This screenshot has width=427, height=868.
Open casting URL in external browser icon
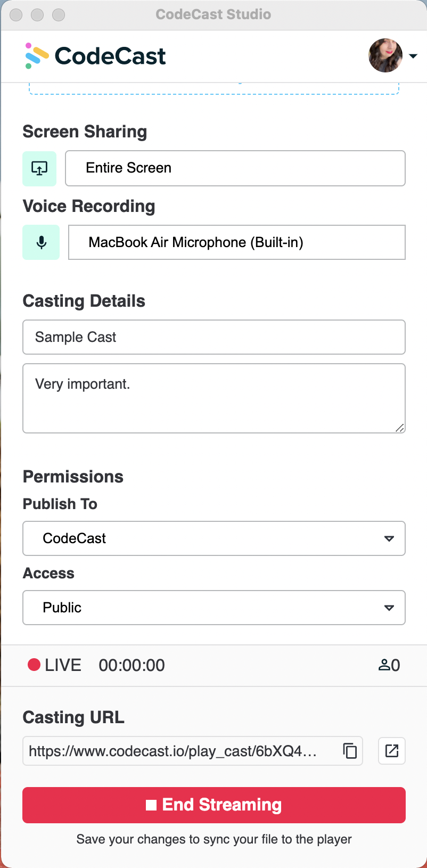click(x=392, y=751)
